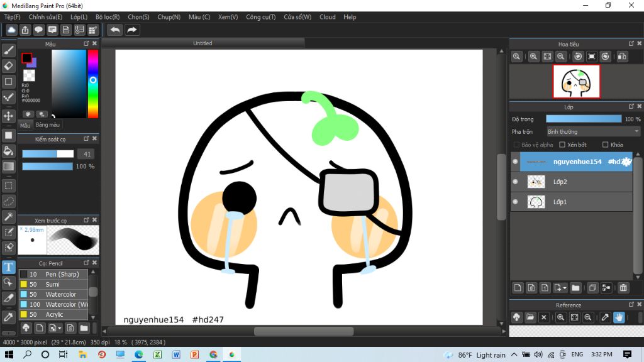This screenshot has height=362, width=644.
Task: Add a layer folder
Action: point(575,288)
